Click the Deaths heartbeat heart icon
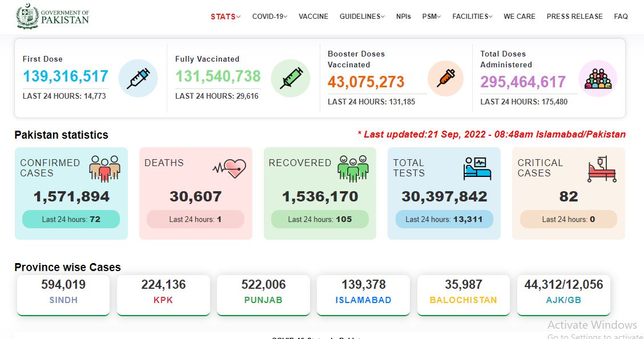 (229, 168)
